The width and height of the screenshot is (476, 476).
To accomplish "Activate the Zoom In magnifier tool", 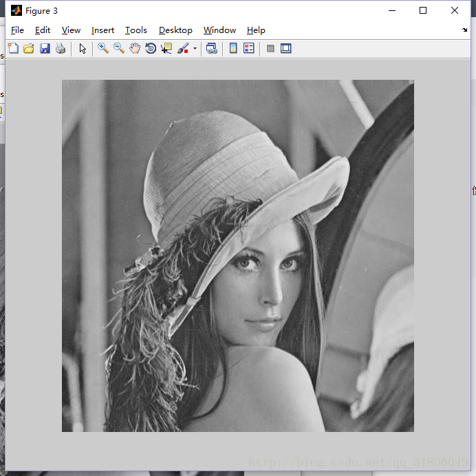I will (x=103, y=48).
